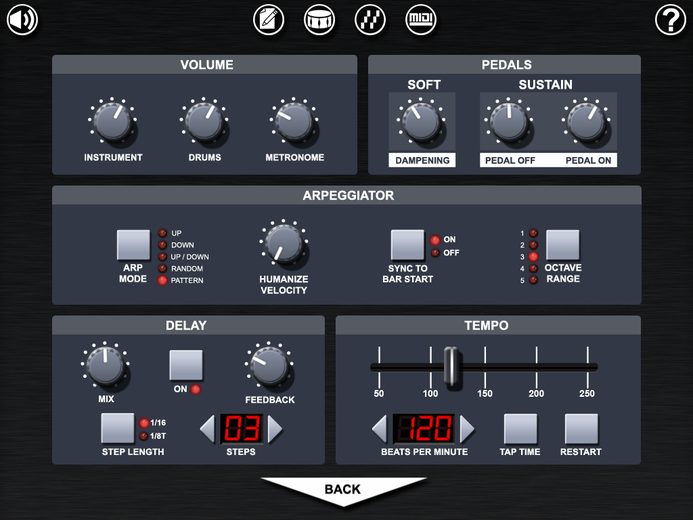Select octave range 1 LED
This screenshot has height=520, width=693.
(533, 233)
